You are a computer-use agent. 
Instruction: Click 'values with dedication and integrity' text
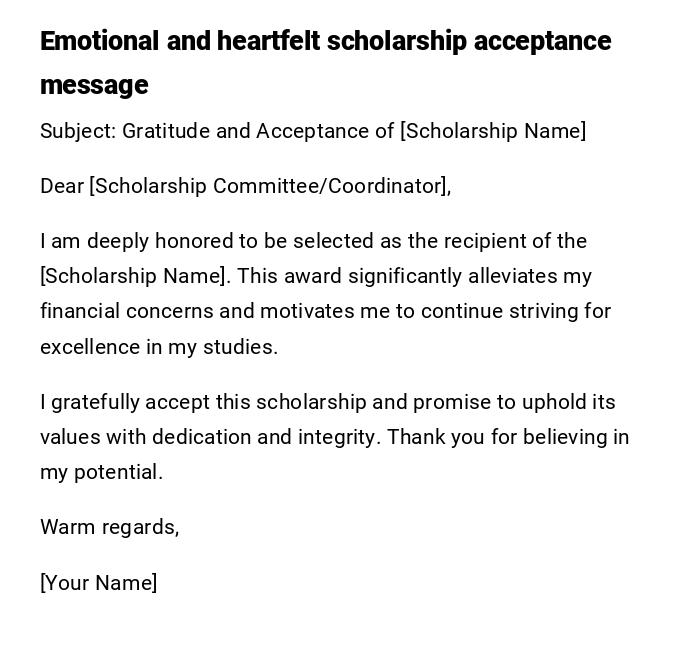point(209,437)
